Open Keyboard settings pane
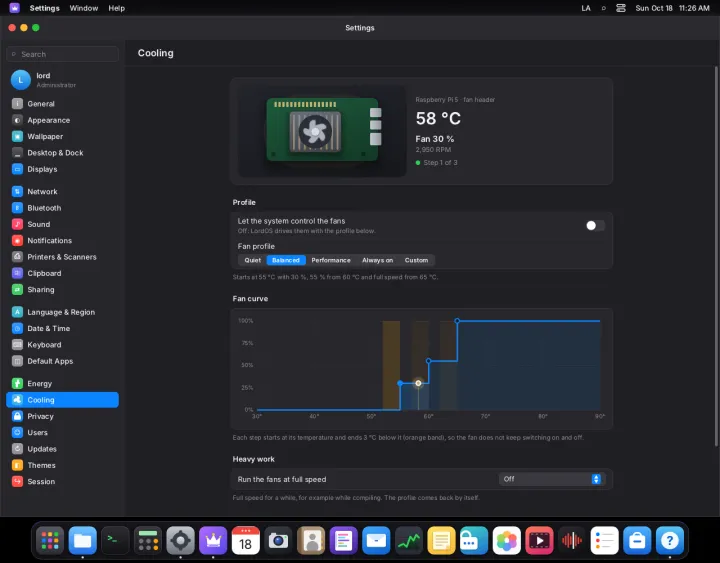720x563 pixels. [62, 345]
